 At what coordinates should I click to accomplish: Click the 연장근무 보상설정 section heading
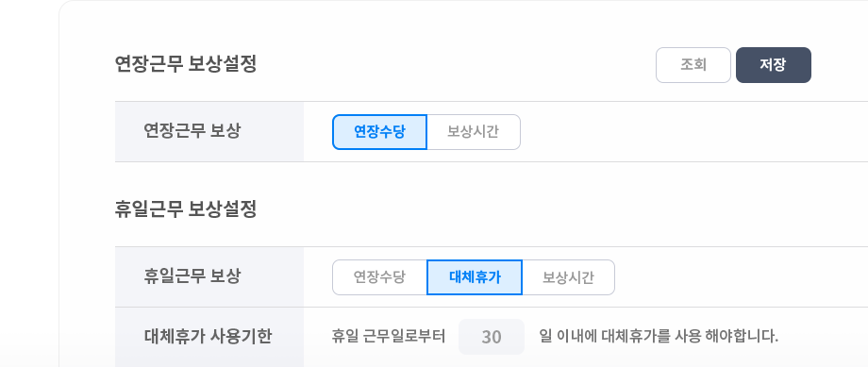[x=186, y=64]
